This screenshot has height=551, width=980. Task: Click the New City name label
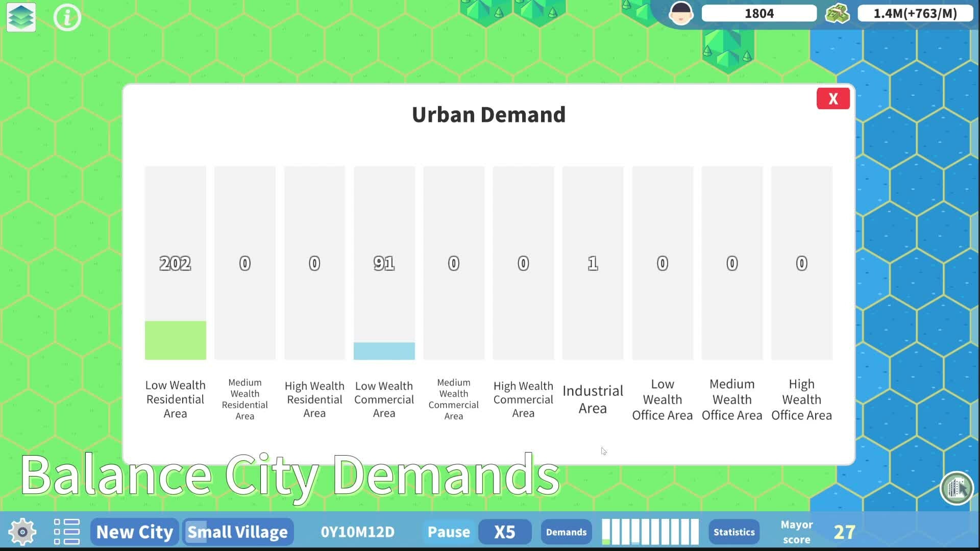[x=135, y=532]
